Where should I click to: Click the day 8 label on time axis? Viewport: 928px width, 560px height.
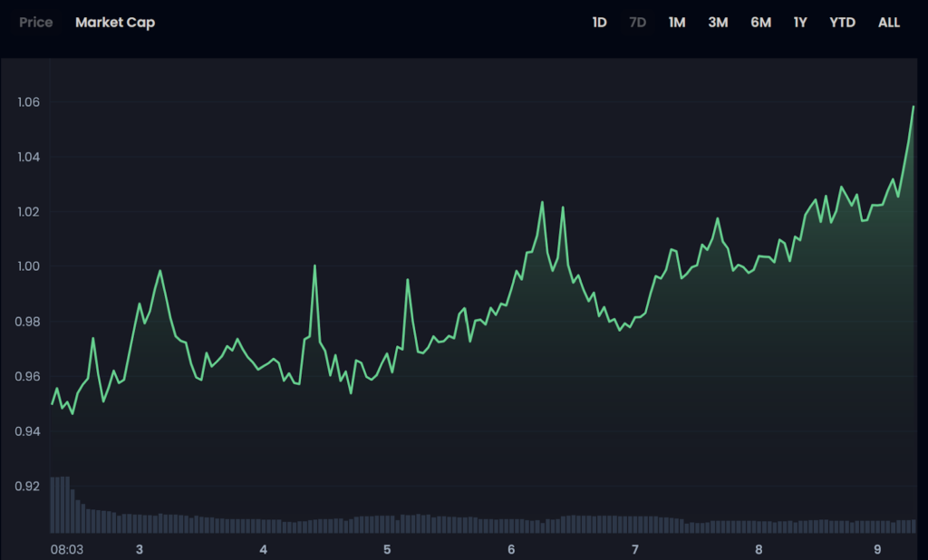pos(759,549)
